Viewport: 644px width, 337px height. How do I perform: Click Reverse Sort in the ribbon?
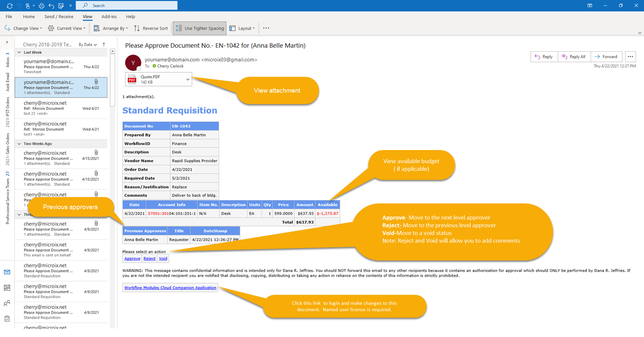tap(151, 28)
